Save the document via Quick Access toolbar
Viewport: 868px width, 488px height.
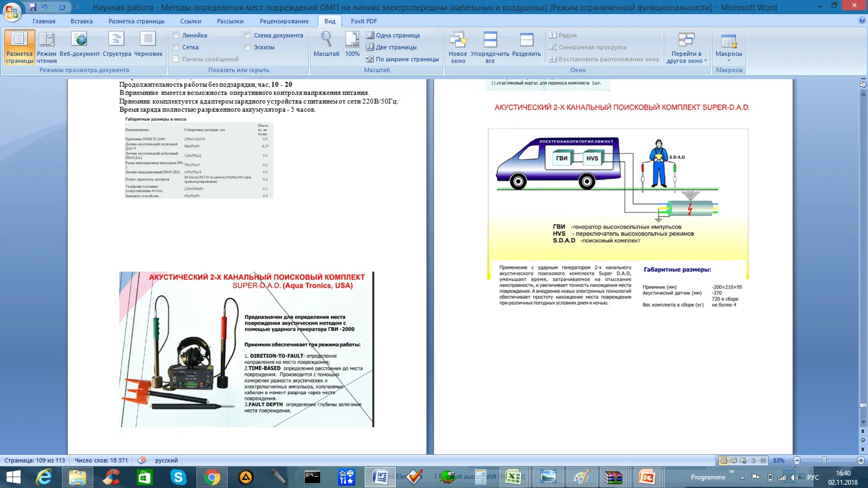[33, 7]
